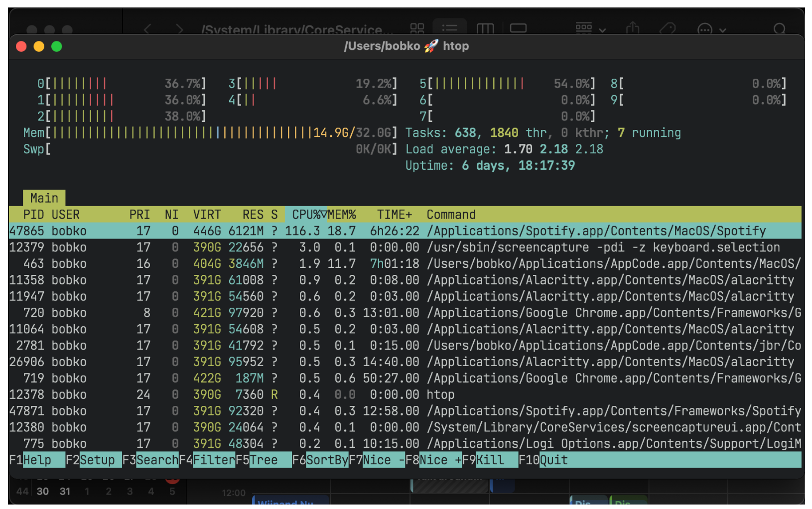Viewport: 812px width, 509px height.
Task: Open Finder more actions dropdown
Action: pos(711,29)
